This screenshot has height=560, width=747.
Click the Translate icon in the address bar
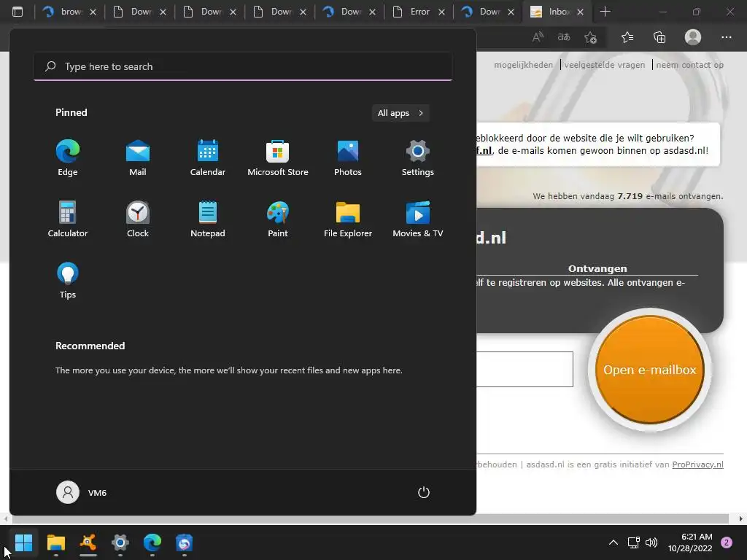coord(564,37)
